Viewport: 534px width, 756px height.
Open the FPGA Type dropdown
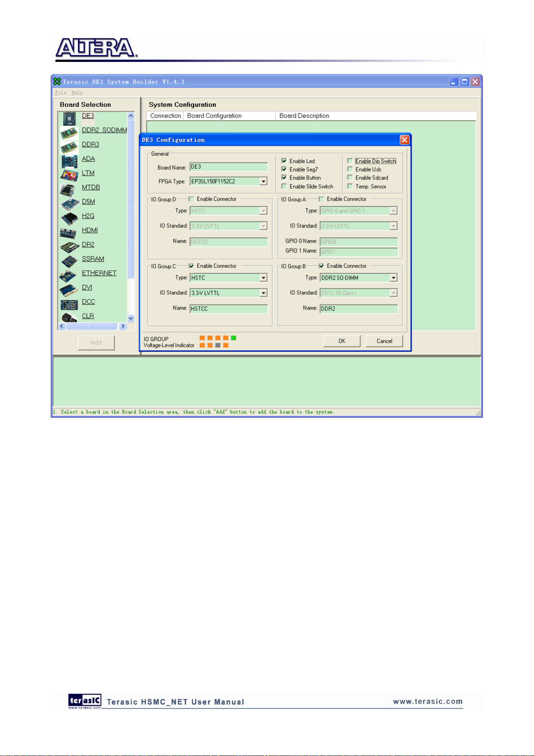tap(264, 181)
